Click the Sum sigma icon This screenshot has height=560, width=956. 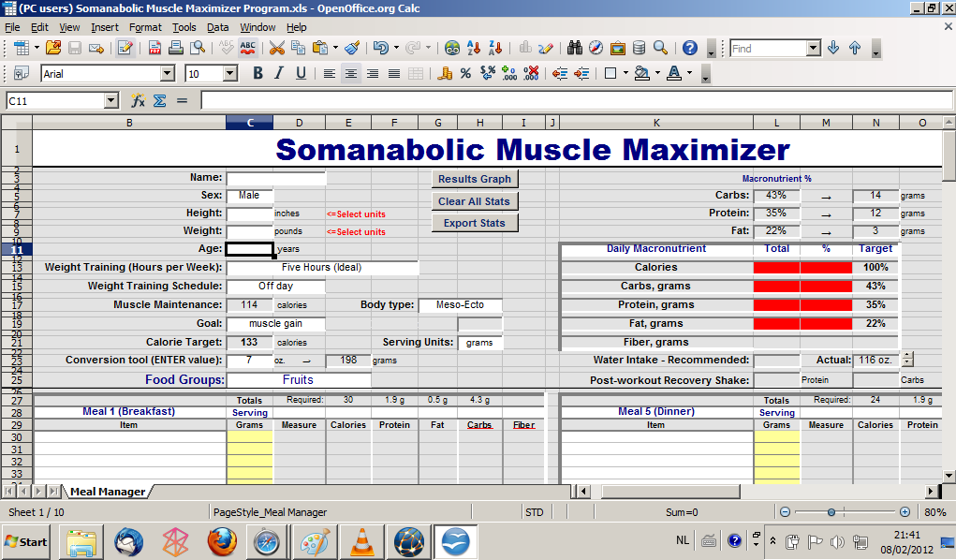(x=159, y=100)
